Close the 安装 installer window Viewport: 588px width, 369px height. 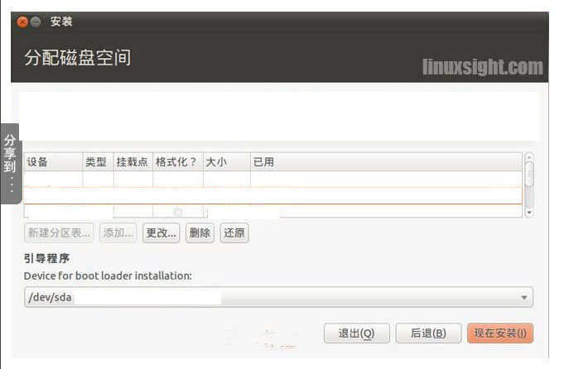(x=22, y=22)
